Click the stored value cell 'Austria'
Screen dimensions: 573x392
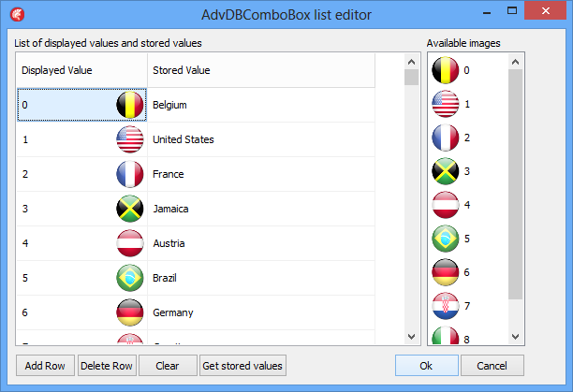(261, 243)
